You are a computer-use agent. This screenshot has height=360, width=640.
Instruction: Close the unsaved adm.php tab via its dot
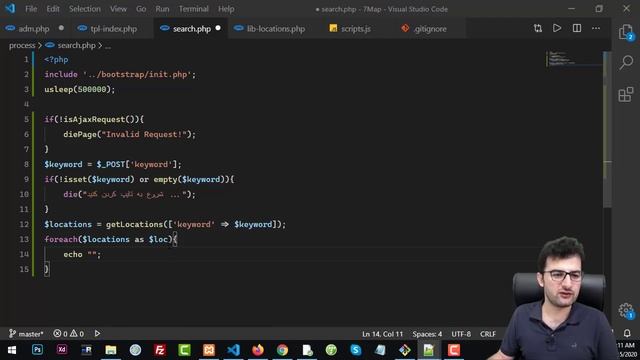click(x=61, y=28)
